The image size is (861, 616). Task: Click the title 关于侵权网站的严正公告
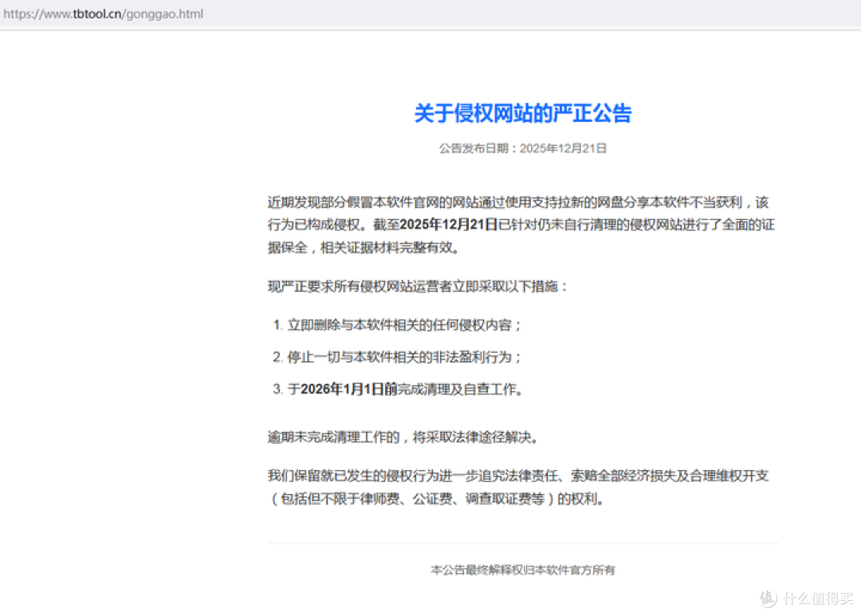(523, 114)
